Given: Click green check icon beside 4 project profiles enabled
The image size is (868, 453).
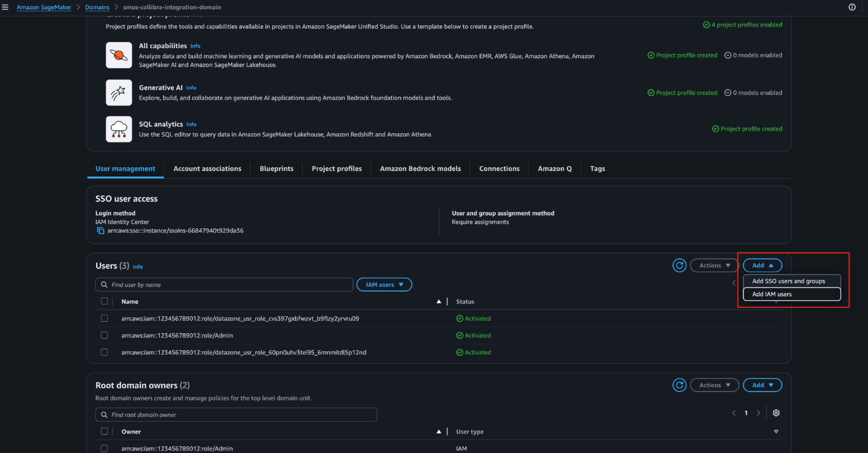Looking at the screenshot, I should [706, 25].
